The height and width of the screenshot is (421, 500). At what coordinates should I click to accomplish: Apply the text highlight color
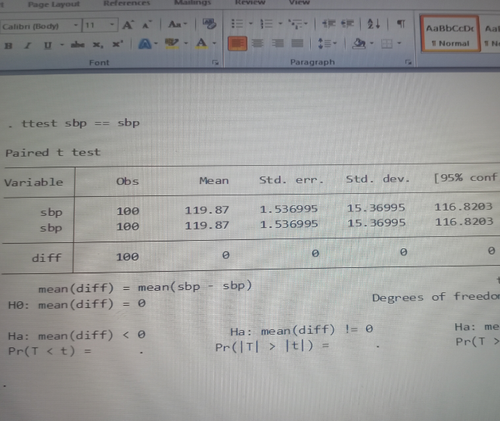(x=172, y=43)
